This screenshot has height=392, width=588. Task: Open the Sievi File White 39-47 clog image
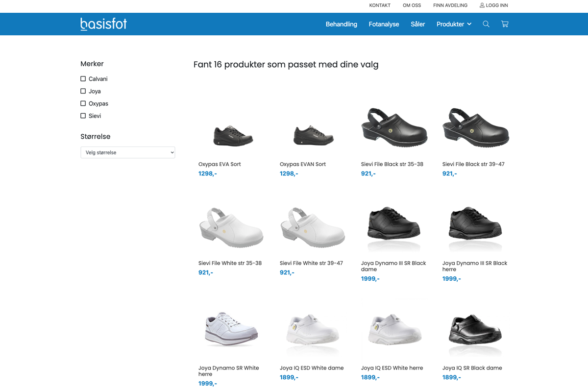(x=313, y=227)
